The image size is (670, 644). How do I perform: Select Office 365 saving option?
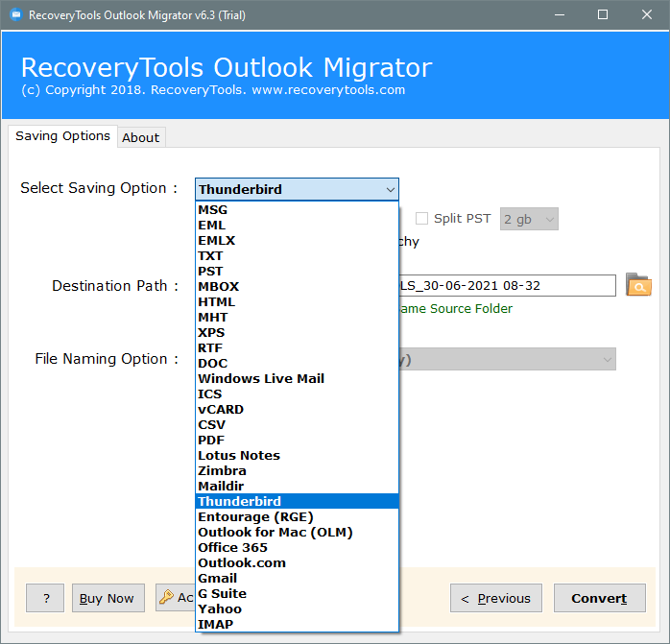click(x=297, y=548)
